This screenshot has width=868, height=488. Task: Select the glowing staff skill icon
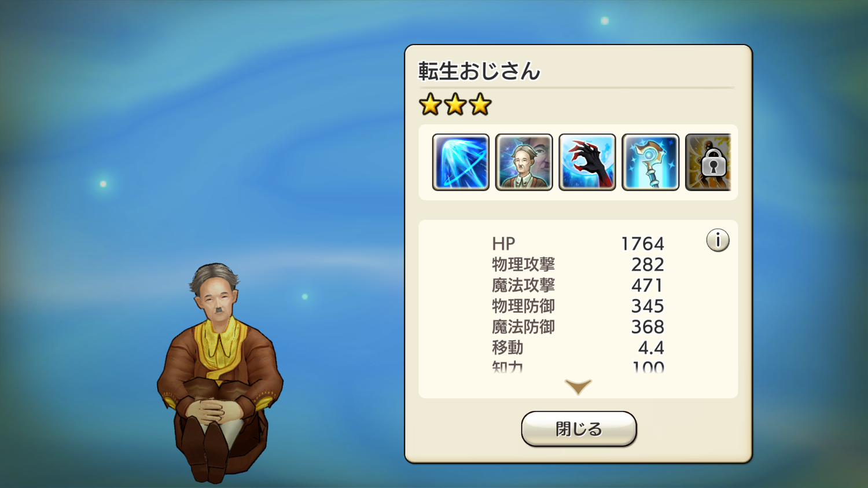click(x=650, y=162)
